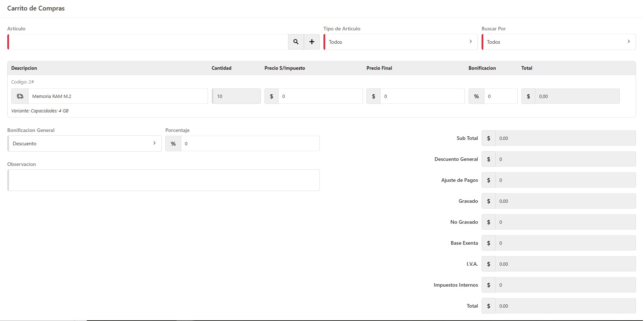Click the Precio Final amount input

point(422,97)
